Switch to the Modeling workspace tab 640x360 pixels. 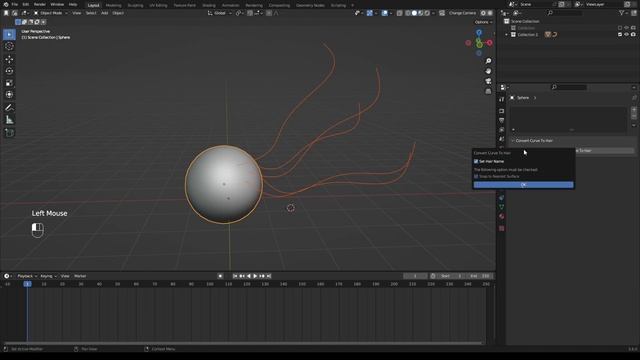113,5
